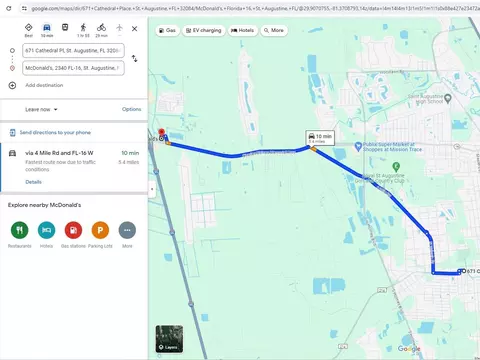Explore nearby Restaurants

point(19,230)
